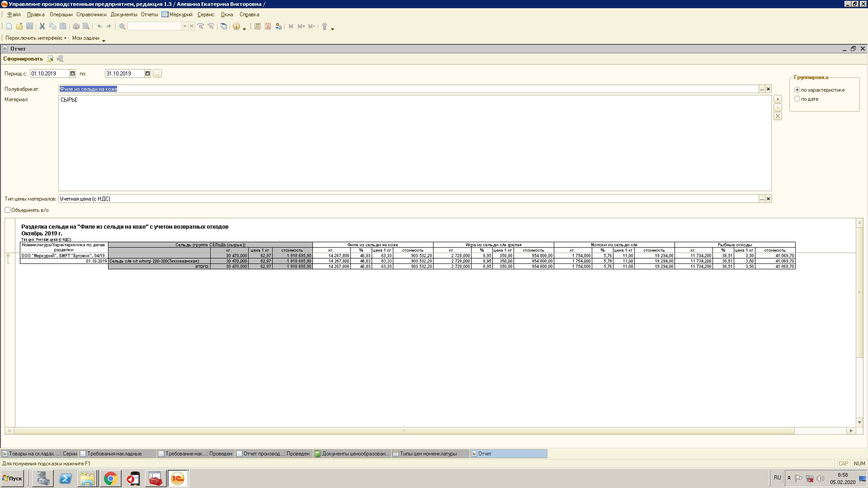
Task: Click the 'Сформировать' button
Action: (23, 59)
